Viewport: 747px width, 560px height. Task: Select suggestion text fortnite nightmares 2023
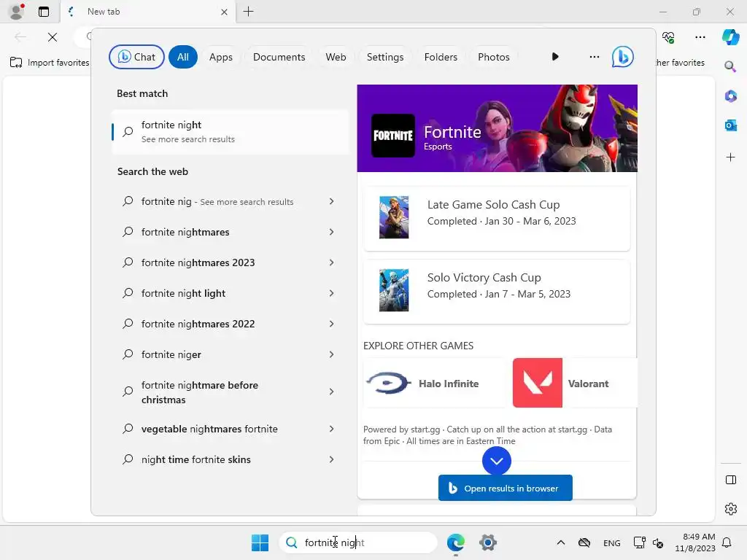click(198, 262)
